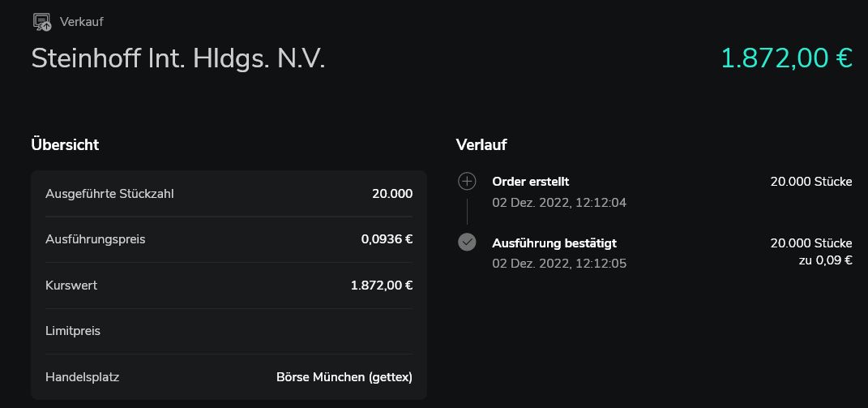Click the Börse München (gettex) value
The width and height of the screenshot is (868, 408).
click(x=344, y=377)
